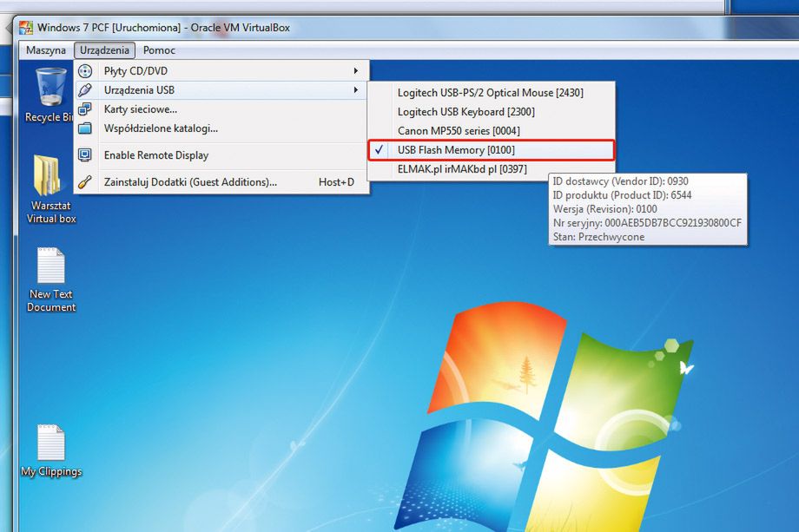Screen dimensions: 799x532
Task: Click the network cards icon
Action: coord(85,109)
